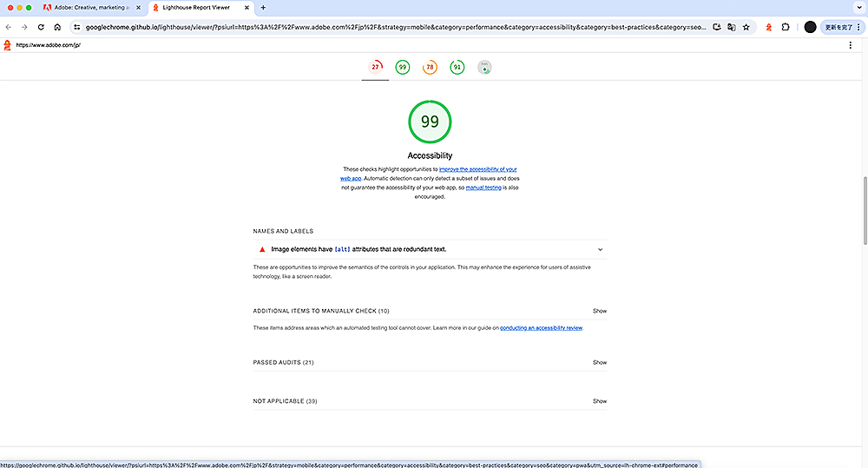Select the Best Practices score gauge 78

pos(430,67)
